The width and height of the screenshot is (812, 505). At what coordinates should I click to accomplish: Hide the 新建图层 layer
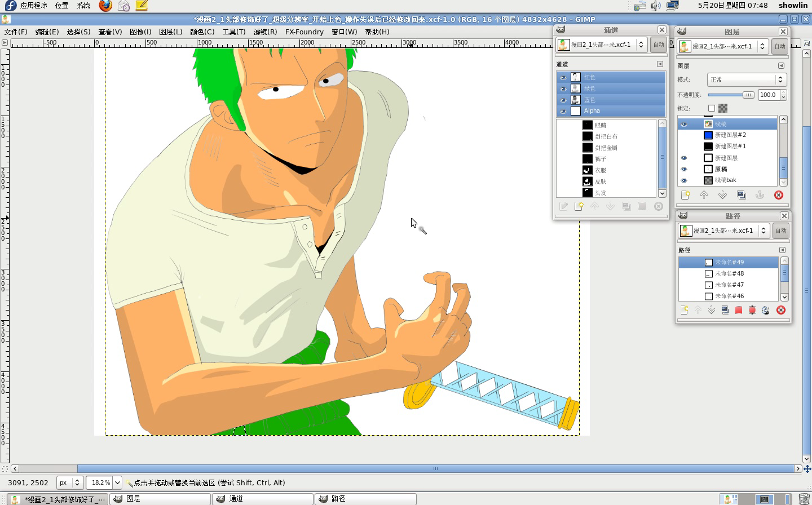(684, 158)
